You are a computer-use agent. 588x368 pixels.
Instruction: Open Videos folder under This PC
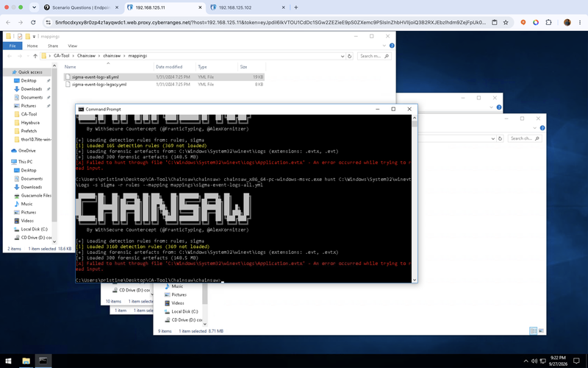27,221
